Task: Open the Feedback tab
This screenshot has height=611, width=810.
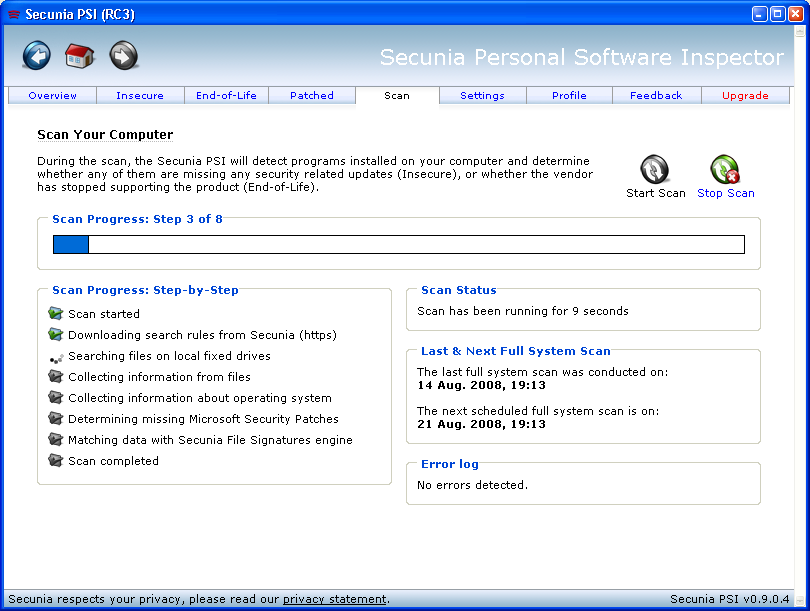Action: click(656, 96)
